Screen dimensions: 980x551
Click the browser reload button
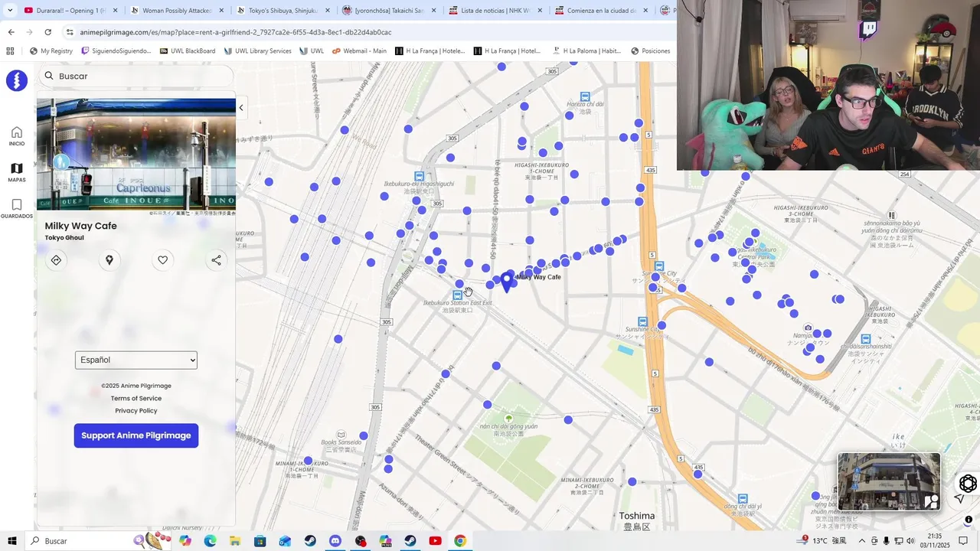click(47, 32)
